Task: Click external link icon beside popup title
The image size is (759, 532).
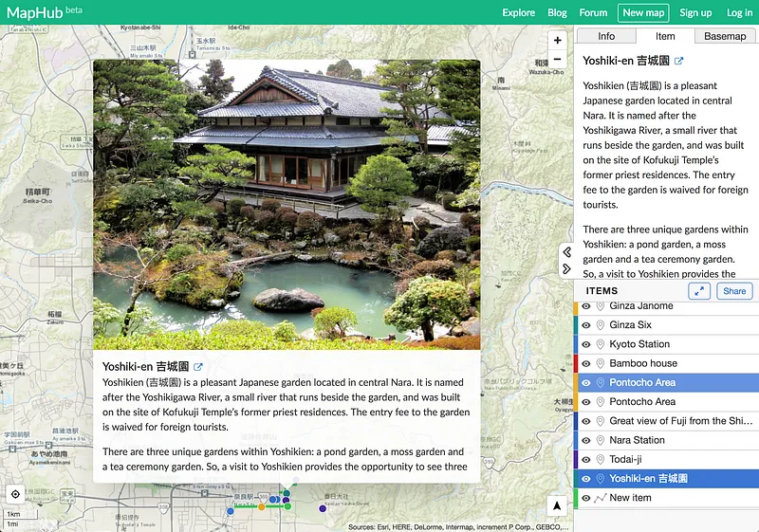Action: click(198, 367)
